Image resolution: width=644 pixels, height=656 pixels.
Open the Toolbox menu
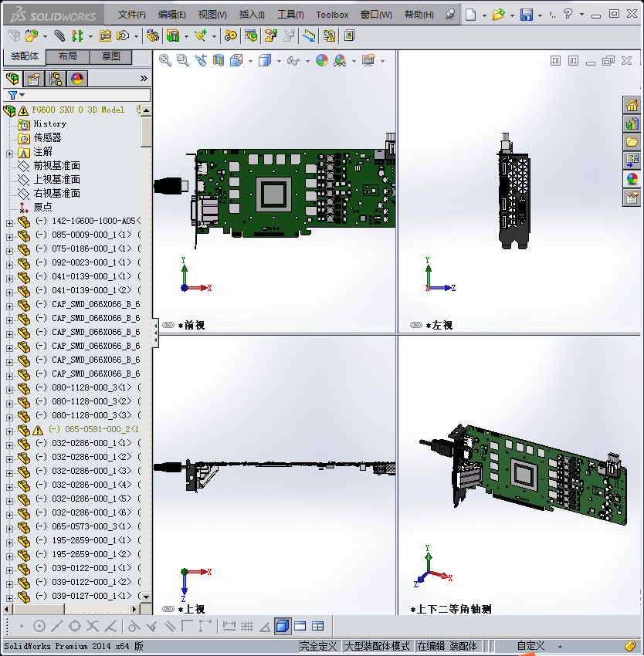(x=332, y=15)
